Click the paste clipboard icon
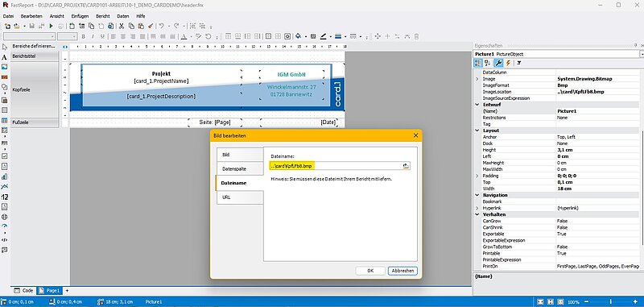644x307 pixels. [x=141, y=26]
